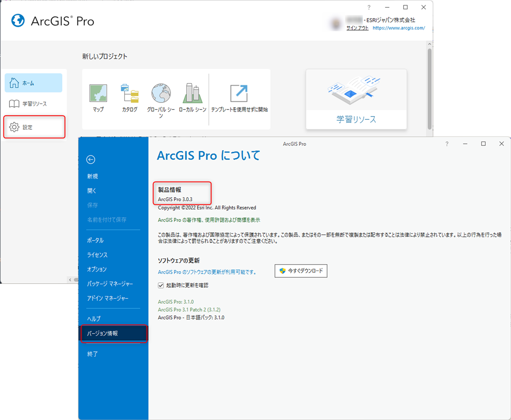Toggle the check-for-updates-at-startup checkbox (起動時に更新を確認)
The width and height of the screenshot is (511, 420).
coord(160,286)
